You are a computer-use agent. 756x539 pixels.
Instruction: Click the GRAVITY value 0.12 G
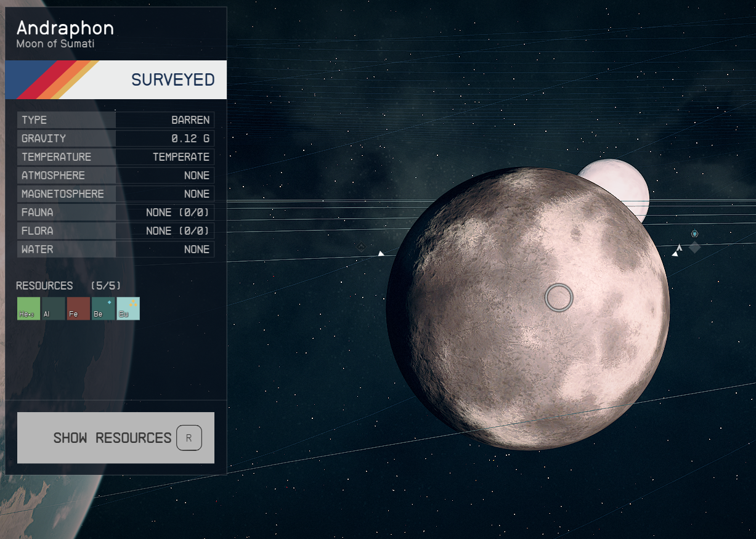(x=190, y=139)
